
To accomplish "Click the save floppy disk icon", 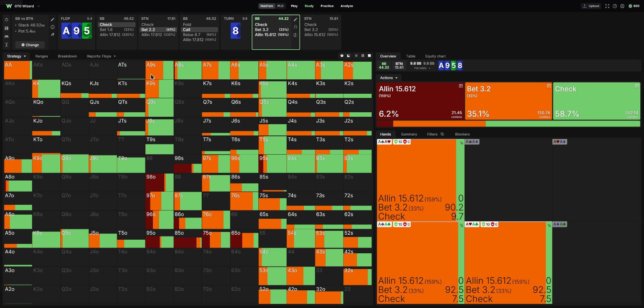I will (x=7, y=28).
